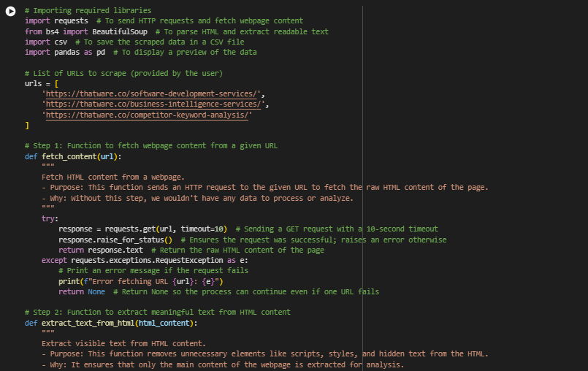The image size is (588, 371).
Task: Open the software-development-services URL link
Action: (x=151, y=93)
